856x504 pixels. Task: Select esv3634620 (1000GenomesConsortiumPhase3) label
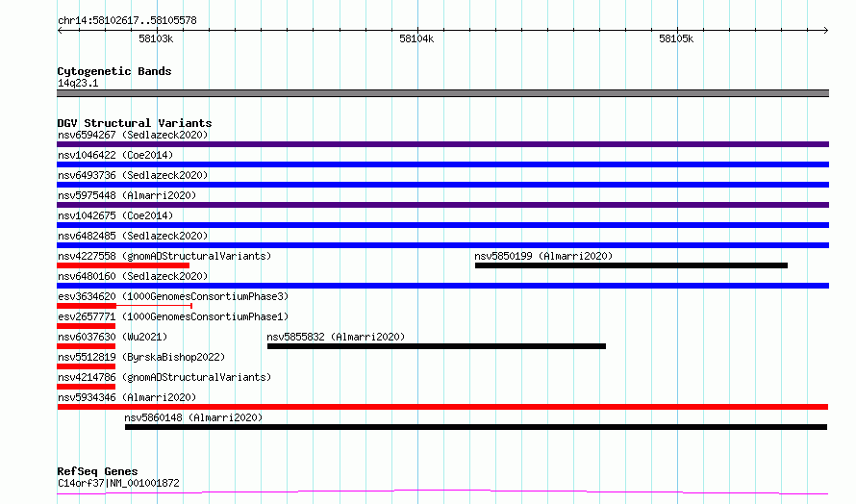173,296
